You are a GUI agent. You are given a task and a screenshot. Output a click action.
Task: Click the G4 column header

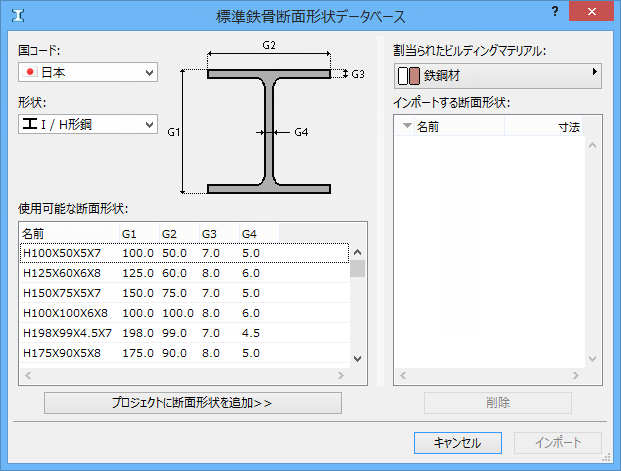259,234
